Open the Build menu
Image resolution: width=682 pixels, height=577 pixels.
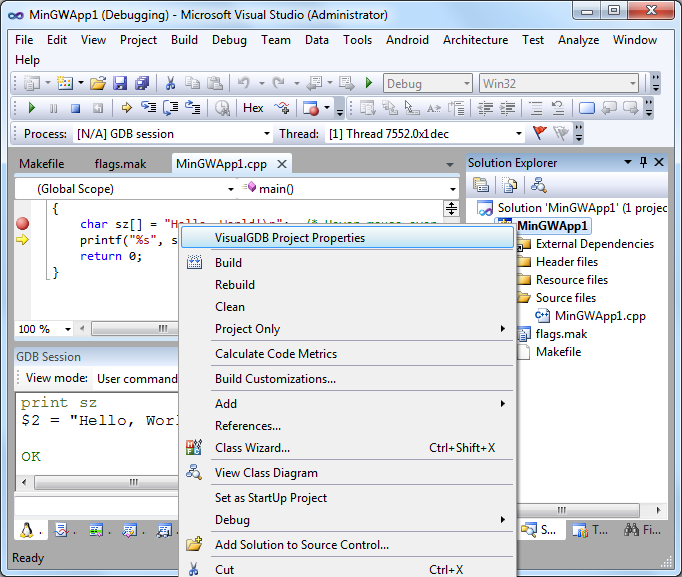point(184,40)
